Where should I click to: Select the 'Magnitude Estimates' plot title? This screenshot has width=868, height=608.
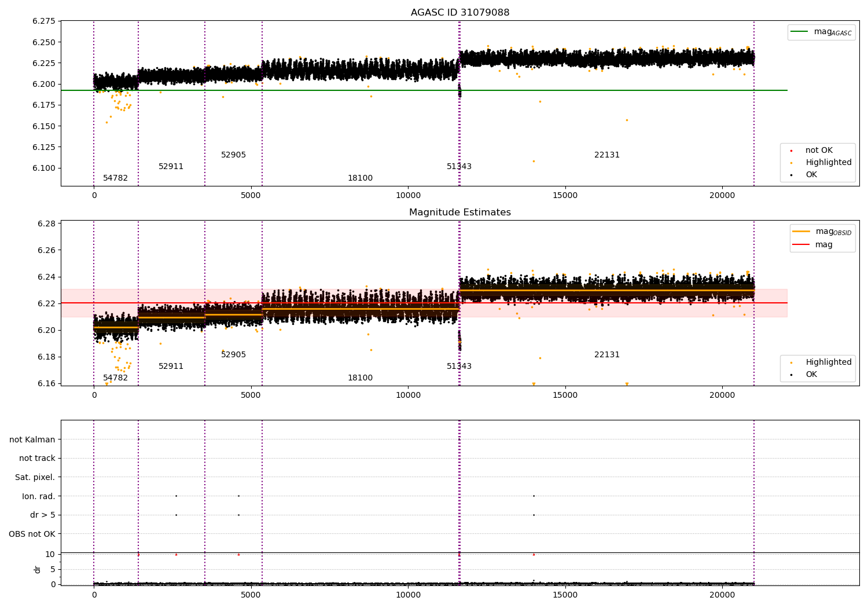click(460, 213)
